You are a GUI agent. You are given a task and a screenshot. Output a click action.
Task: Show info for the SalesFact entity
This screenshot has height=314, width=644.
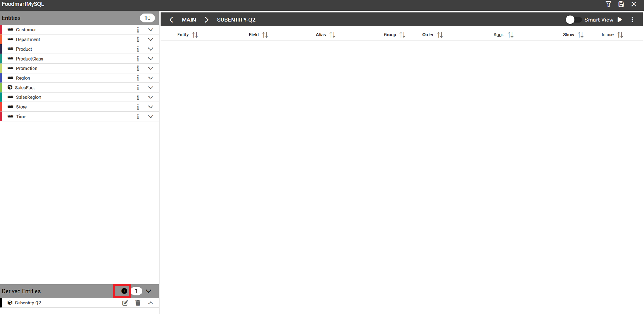point(138,88)
